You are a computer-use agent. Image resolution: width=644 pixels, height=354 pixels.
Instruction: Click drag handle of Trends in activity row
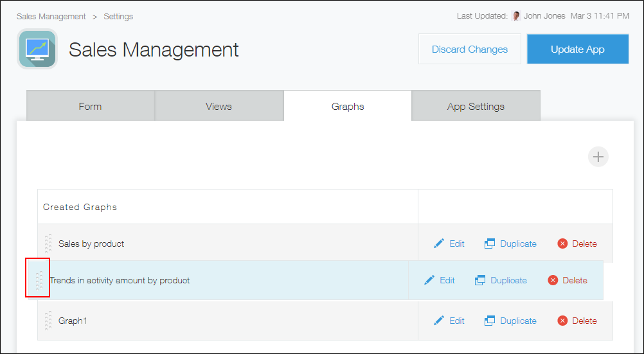(39, 280)
